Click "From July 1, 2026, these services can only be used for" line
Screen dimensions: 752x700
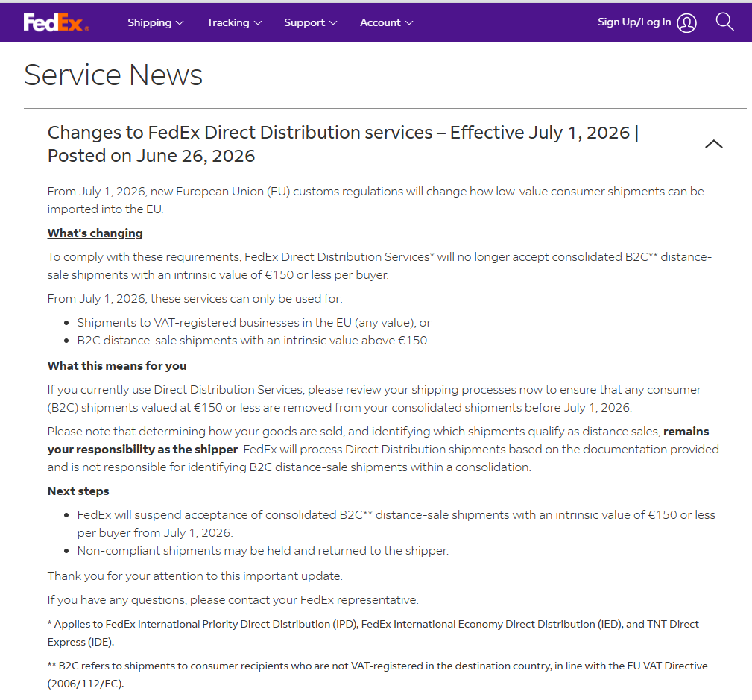pos(195,299)
